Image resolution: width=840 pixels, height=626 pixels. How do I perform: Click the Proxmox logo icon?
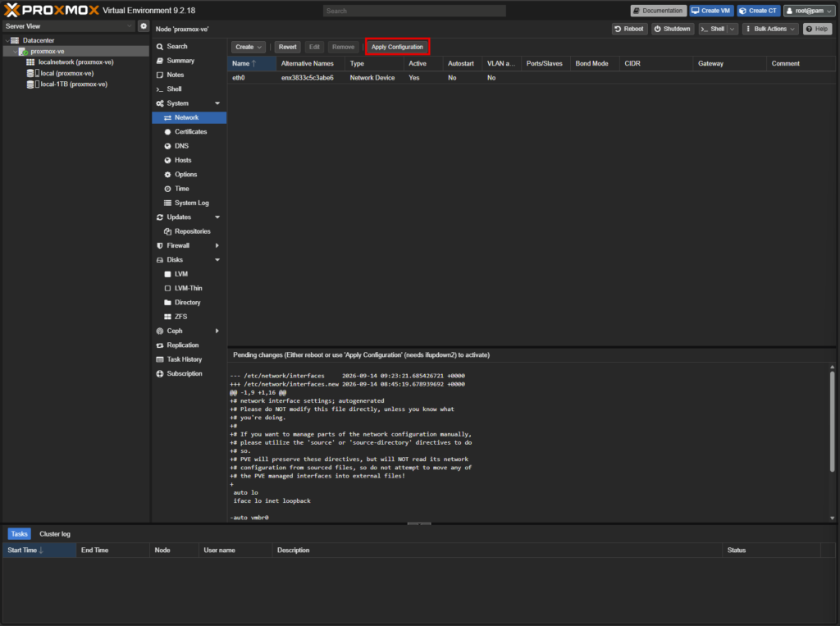pyautogui.click(x=11, y=10)
